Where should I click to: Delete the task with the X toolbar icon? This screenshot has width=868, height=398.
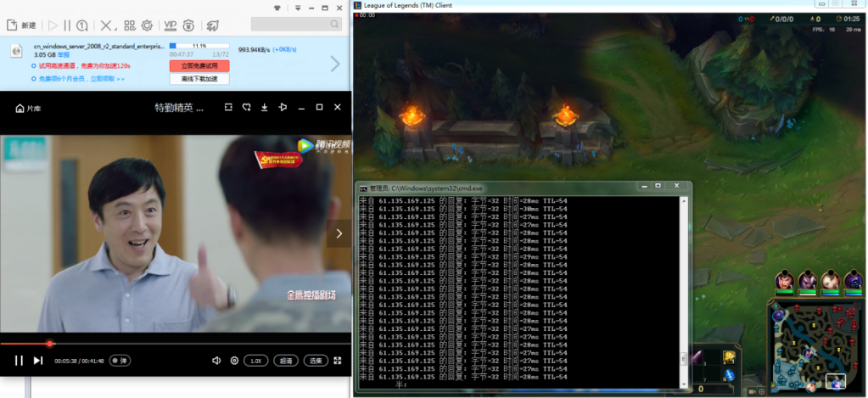click(x=105, y=25)
